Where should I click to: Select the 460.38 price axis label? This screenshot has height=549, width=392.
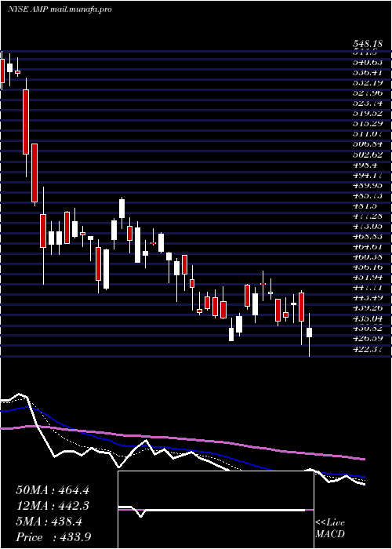[x=367, y=257]
